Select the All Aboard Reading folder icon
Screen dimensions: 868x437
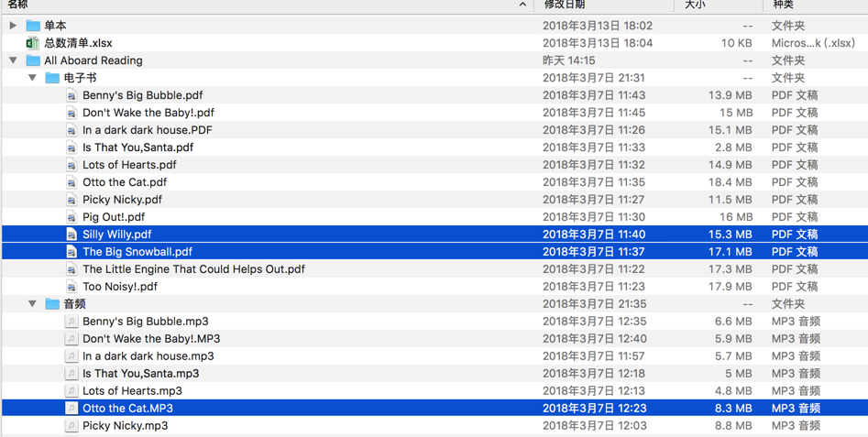click(33, 60)
